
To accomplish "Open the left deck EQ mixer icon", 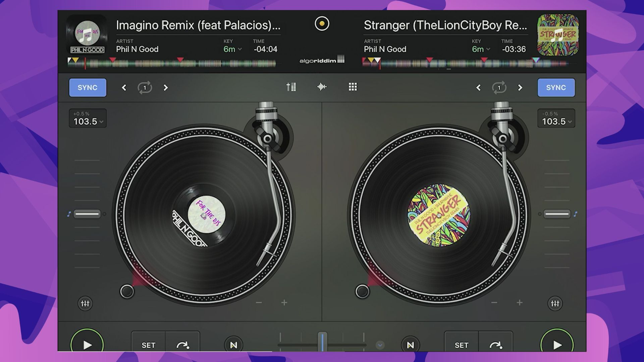I will tap(85, 303).
